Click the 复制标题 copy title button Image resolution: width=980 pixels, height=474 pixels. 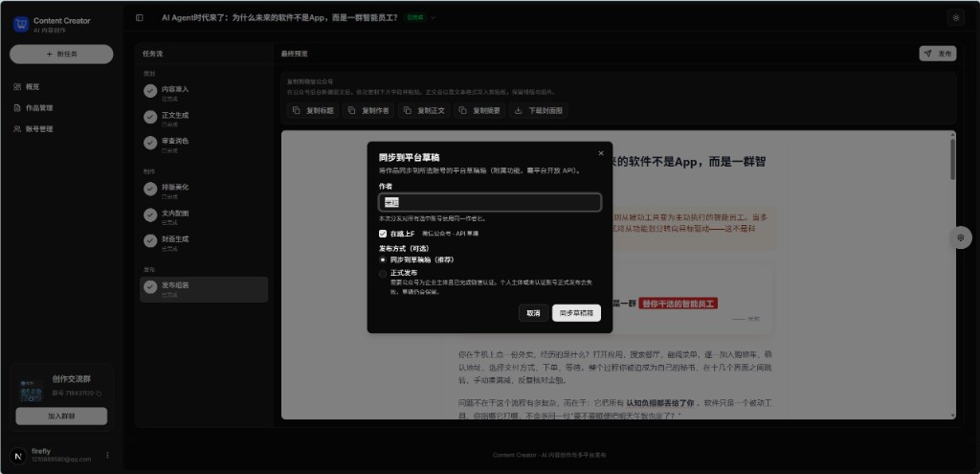tap(313, 111)
